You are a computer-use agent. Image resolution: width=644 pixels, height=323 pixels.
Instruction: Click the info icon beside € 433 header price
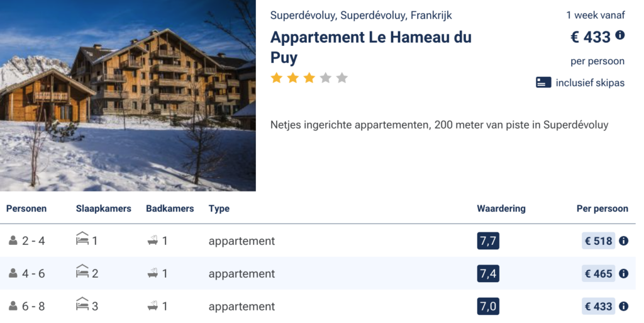pos(620,35)
